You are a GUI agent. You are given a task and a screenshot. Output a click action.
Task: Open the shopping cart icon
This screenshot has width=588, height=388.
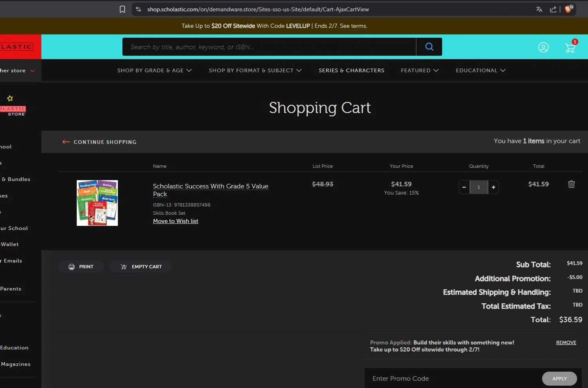point(570,47)
